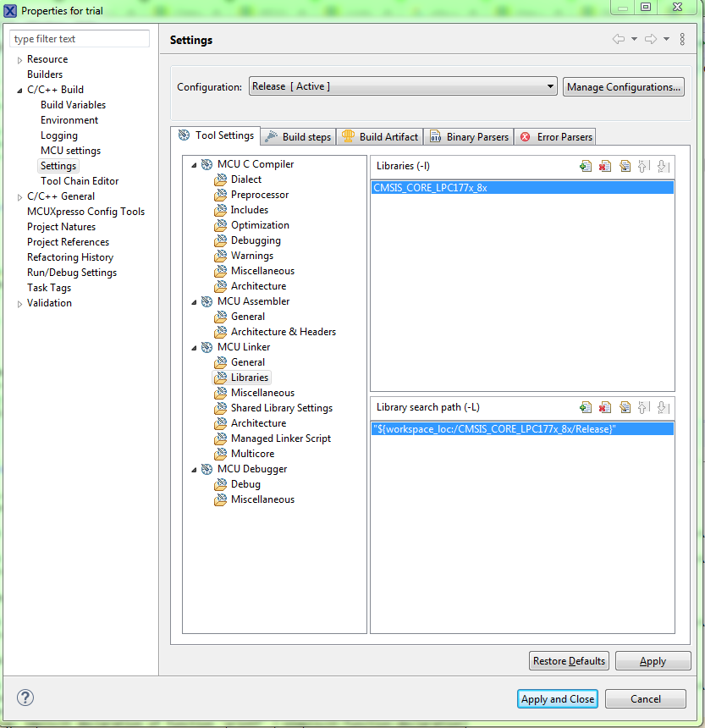Open Environment page

(69, 120)
